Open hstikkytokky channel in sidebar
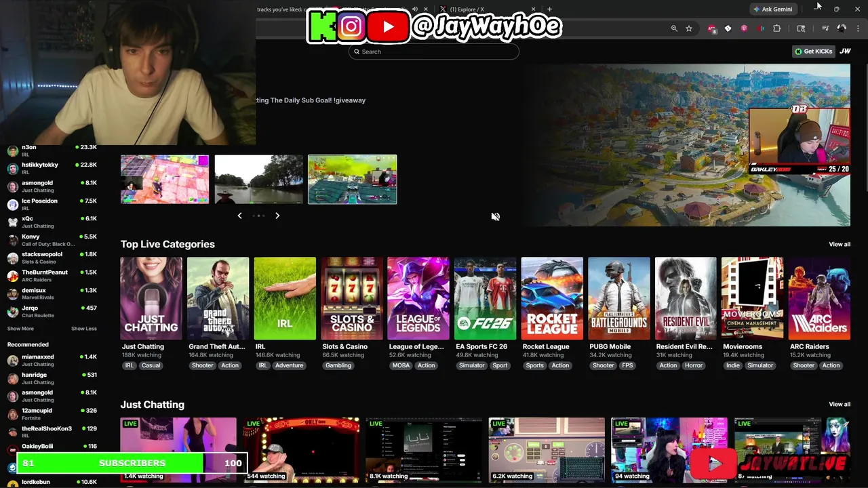 52,168
